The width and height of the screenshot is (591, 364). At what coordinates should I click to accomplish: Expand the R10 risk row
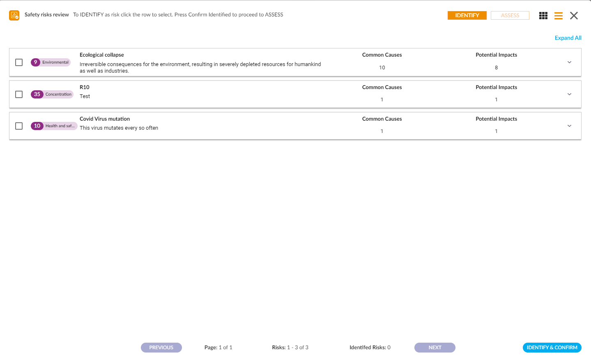[x=569, y=94]
